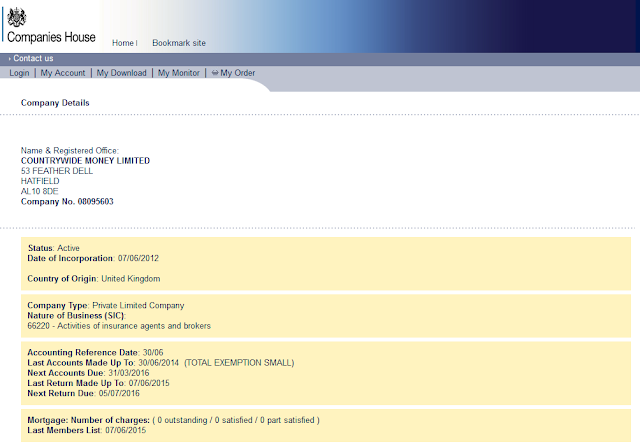This screenshot has width=640, height=444.
Task: Click Country of Origin United Kingdom
Action: coord(94,279)
